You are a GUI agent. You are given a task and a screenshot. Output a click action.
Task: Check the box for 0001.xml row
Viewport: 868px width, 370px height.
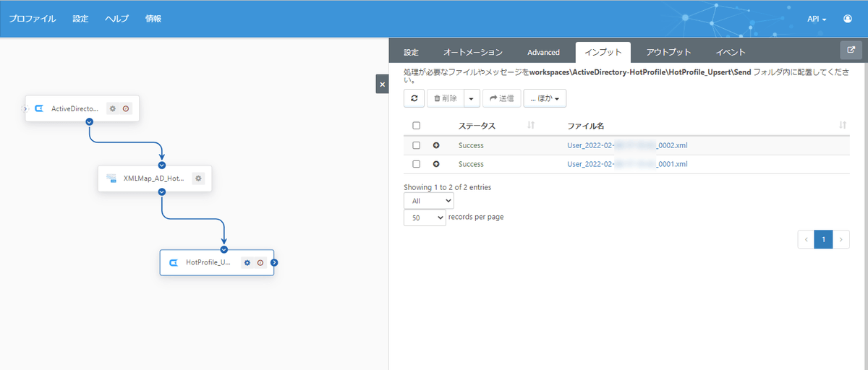pyautogui.click(x=416, y=164)
